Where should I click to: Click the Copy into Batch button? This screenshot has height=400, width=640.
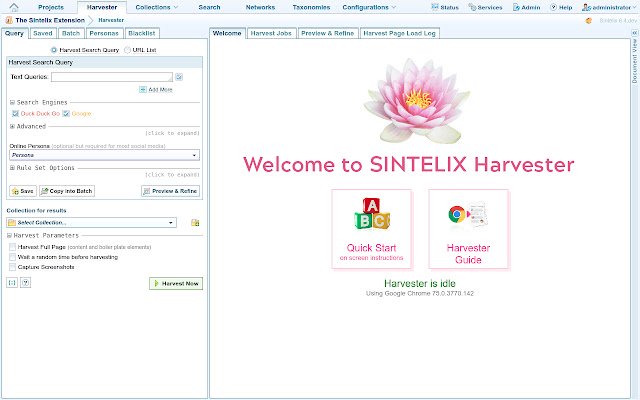coord(67,191)
